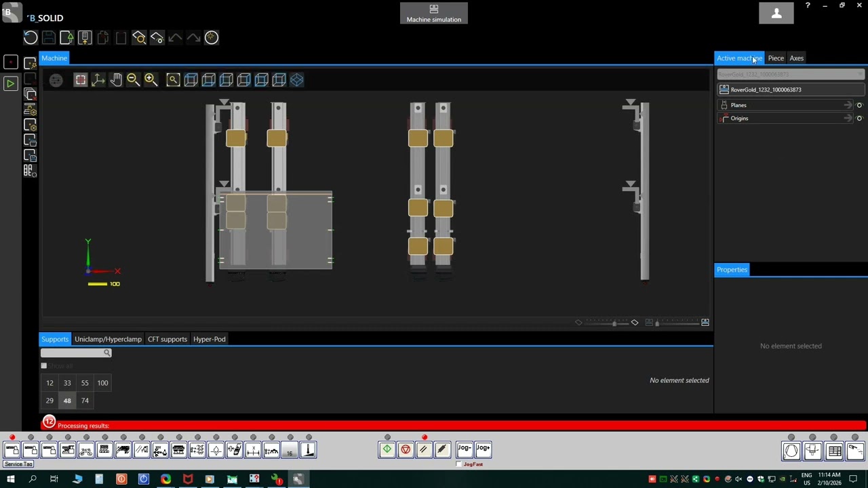Activate the zoom window magnifier tool
The width and height of the screenshot is (868, 488).
point(173,80)
